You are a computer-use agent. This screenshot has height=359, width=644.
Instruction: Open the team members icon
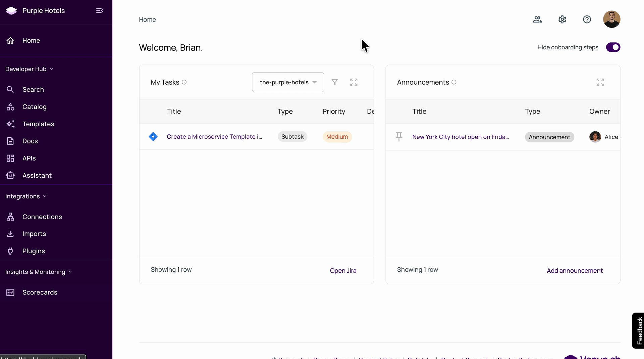pos(537,19)
